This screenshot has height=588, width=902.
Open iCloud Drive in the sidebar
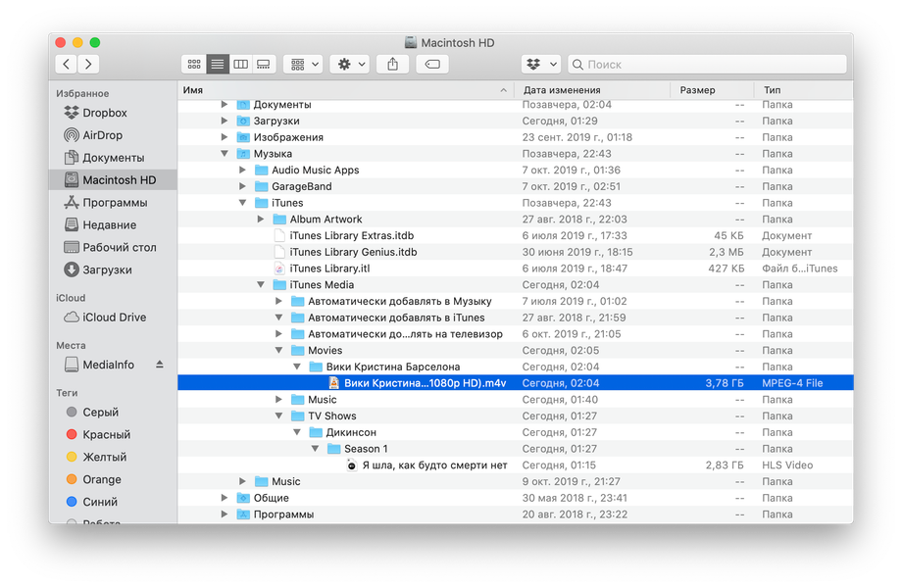tap(114, 318)
